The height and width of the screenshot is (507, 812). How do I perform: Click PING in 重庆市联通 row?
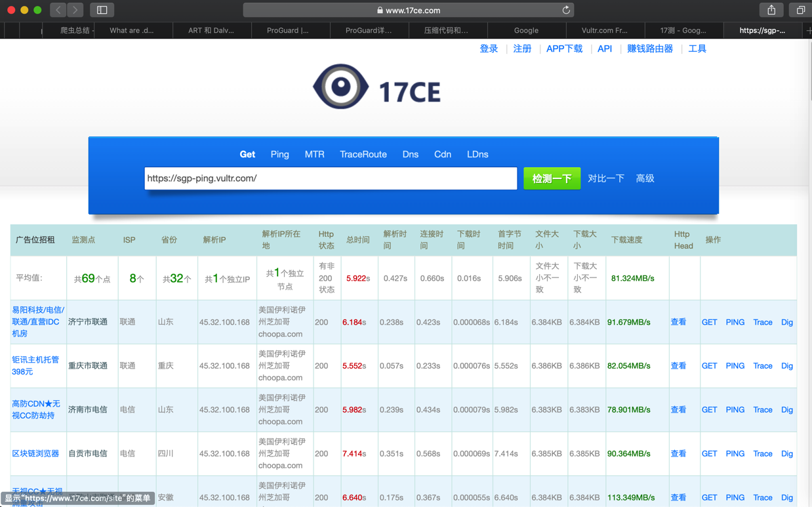click(x=735, y=366)
